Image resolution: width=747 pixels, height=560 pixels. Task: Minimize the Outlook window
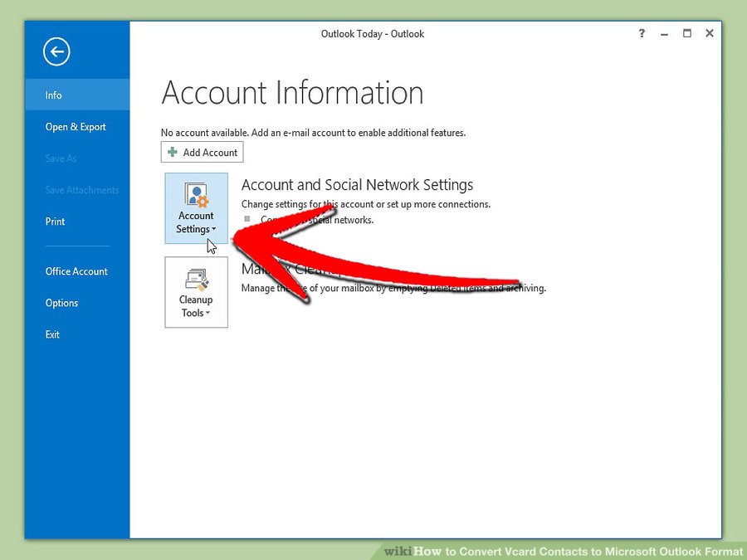(x=665, y=34)
